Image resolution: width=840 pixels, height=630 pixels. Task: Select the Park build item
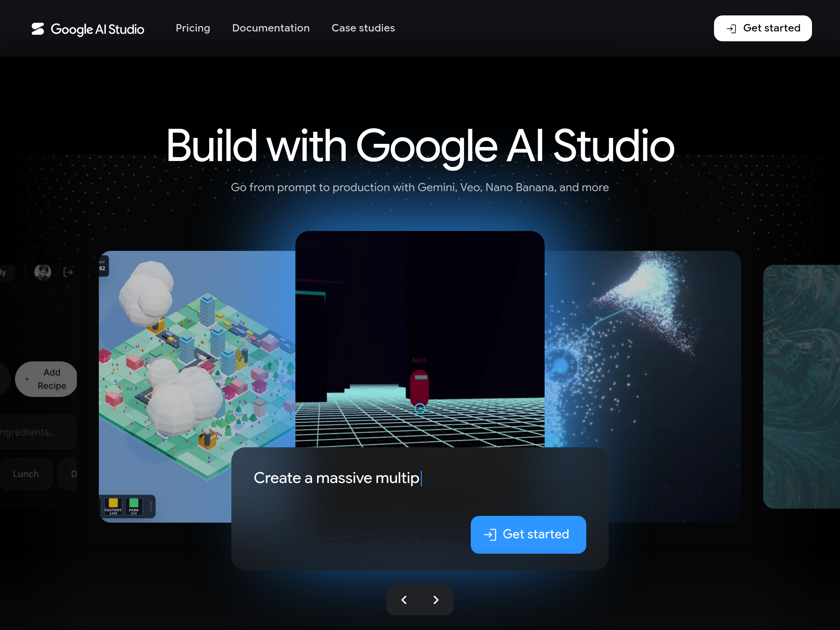(x=134, y=506)
